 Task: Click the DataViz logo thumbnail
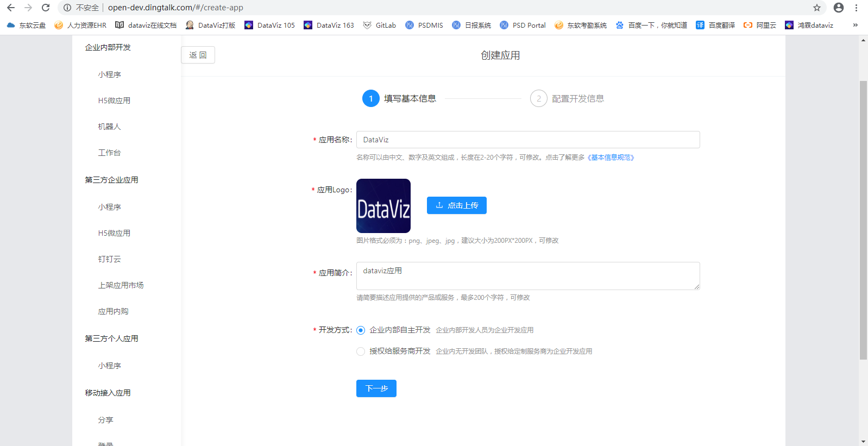click(x=383, y=206)
